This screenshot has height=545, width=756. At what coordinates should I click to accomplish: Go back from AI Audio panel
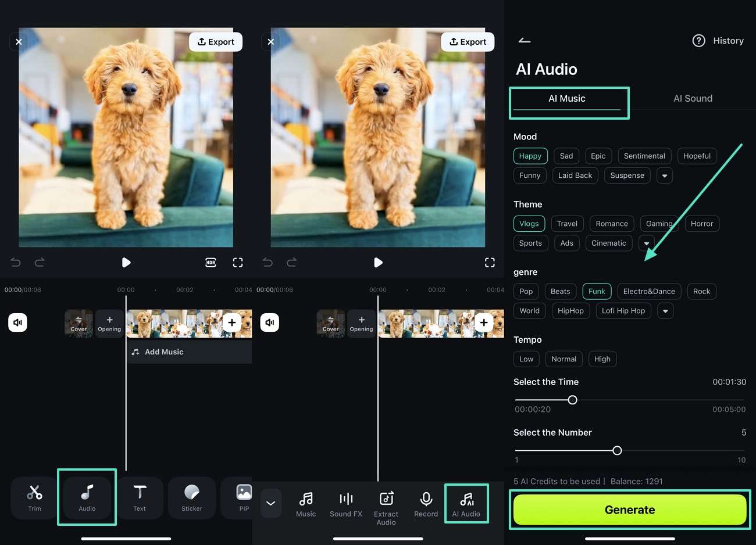pos(525,41)
